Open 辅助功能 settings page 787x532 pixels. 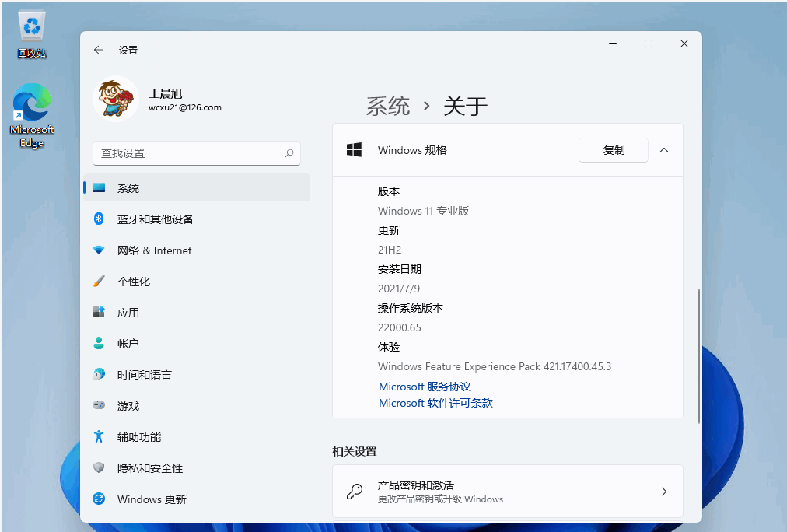coord(139,437)
